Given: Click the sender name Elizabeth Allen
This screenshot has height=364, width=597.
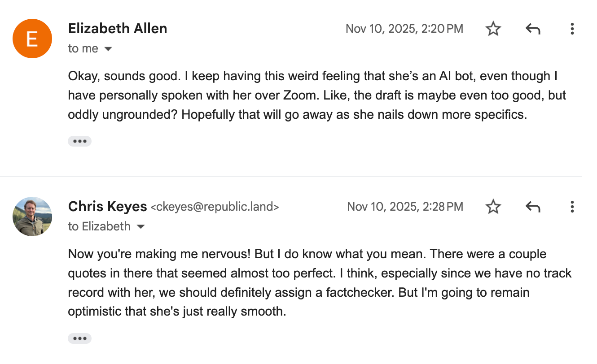Looking at the screenshot, I should [118, 29].
